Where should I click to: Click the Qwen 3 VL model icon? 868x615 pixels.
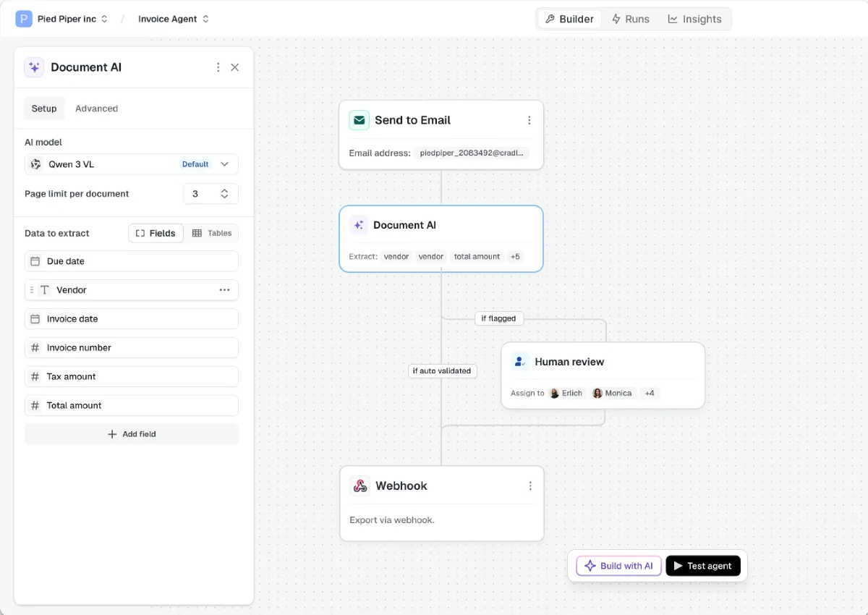pos(36,164)
